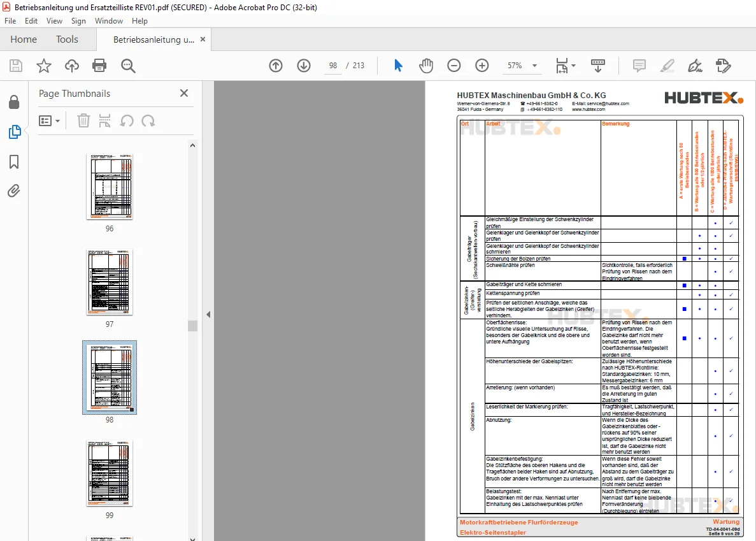Viewport: 756px width, 541px height.
Task: Expand the fit page dropdown arrow
Action: [x=573, y=66]
